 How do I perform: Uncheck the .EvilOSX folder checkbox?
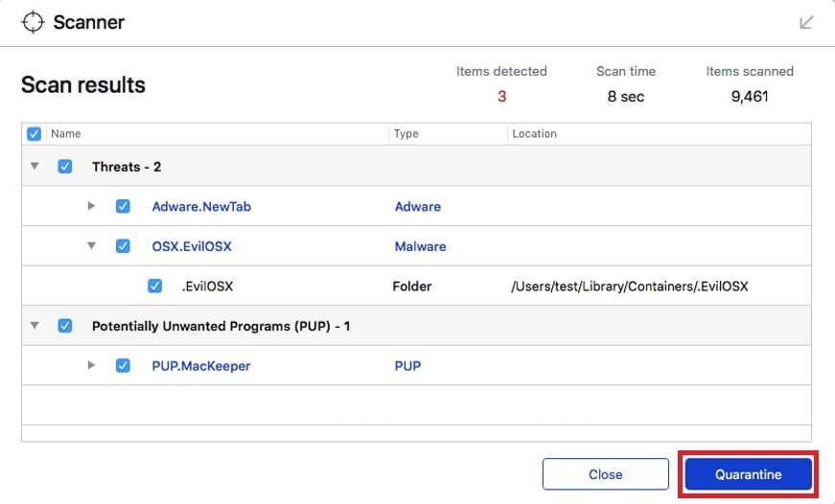(x=155, y=286)
